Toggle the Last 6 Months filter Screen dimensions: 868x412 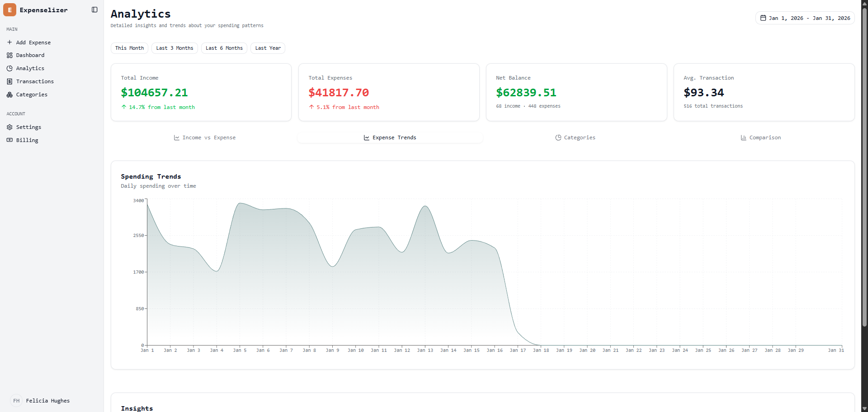(224, 48)
